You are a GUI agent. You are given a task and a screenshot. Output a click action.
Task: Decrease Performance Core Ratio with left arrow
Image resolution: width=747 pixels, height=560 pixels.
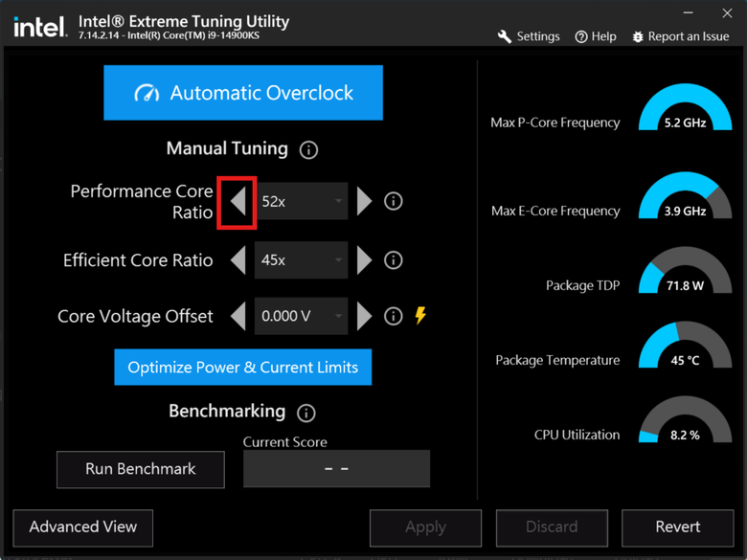238,201
